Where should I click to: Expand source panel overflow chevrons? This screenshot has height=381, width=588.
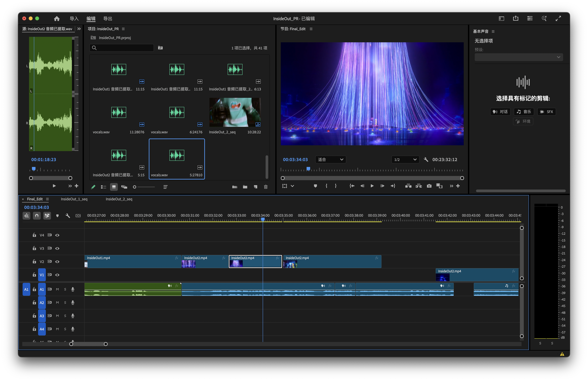pyautogui.click(x=79, y=29)
